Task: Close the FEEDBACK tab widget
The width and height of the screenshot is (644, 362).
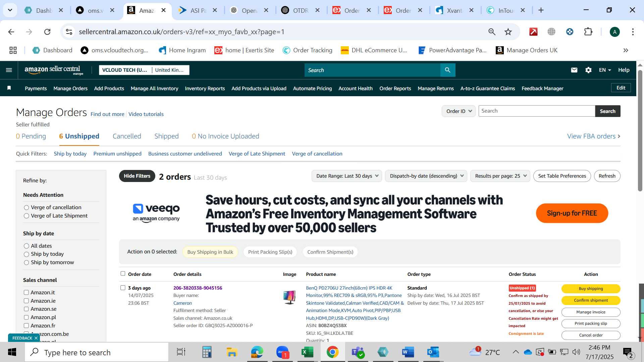Action: 36,338
